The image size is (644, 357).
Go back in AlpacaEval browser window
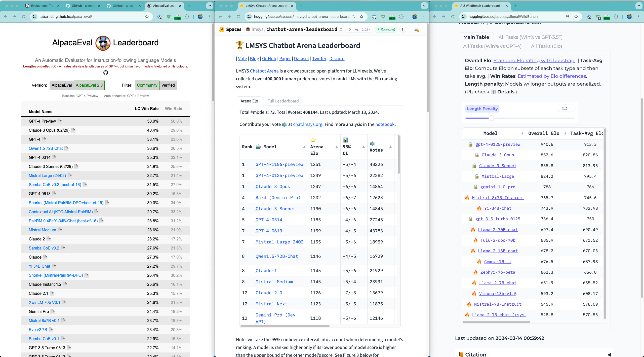[6, 17]
